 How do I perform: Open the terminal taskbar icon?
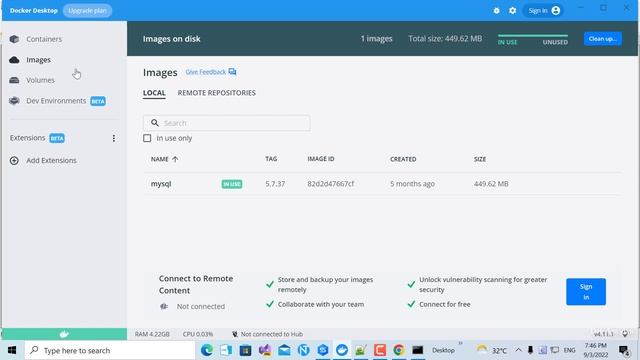(418, 350)
